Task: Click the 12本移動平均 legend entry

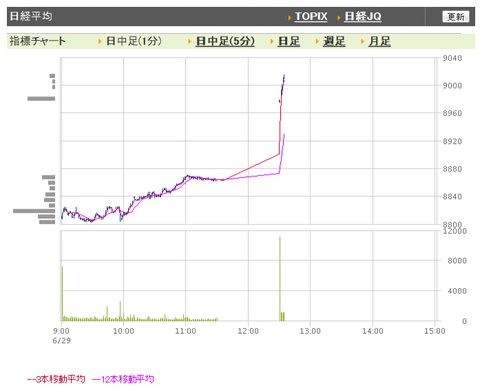Action: (x=123, y=379)
